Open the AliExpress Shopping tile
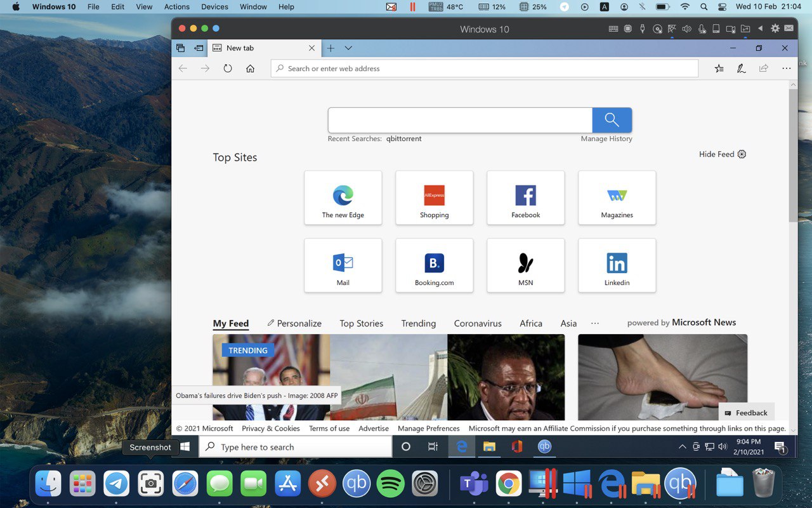The height and width of the screenshot is (508, 812). coord(435,197)
